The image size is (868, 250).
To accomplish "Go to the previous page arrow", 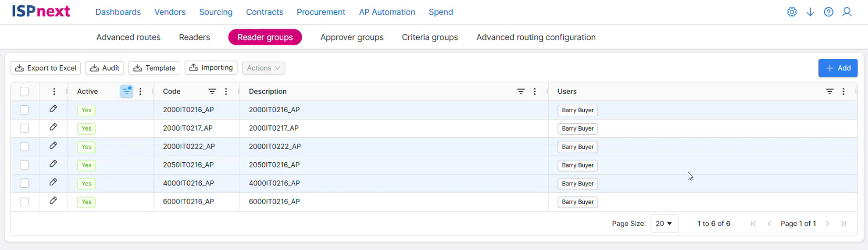I will [769, 224].
